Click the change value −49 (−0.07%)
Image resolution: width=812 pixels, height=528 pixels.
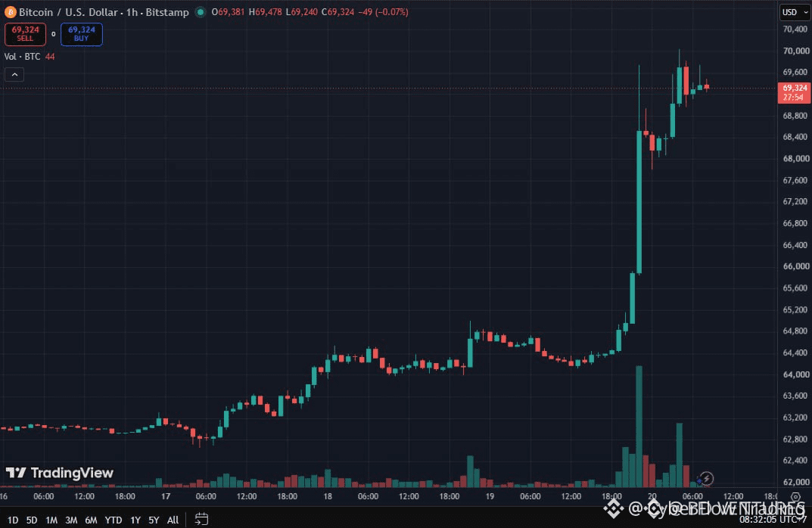tap(384, 12)
